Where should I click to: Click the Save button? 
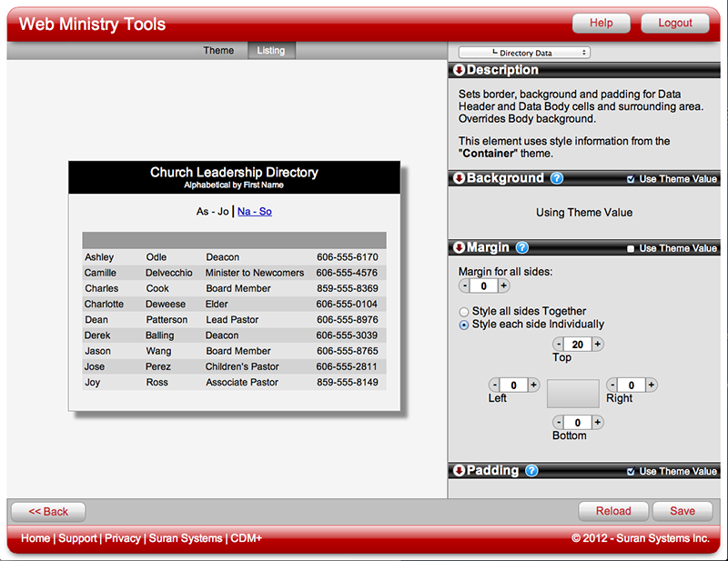pyautogui.click(x=682, y=511)
